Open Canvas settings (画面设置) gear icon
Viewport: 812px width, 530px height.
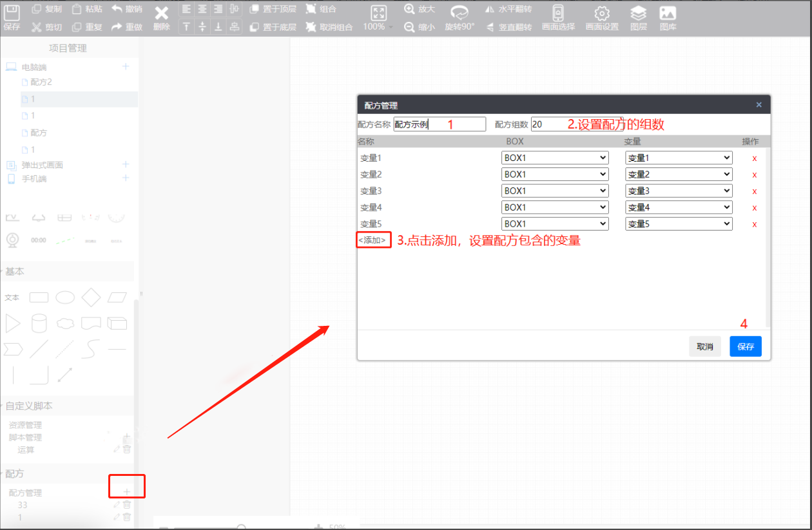pos(601,13)
